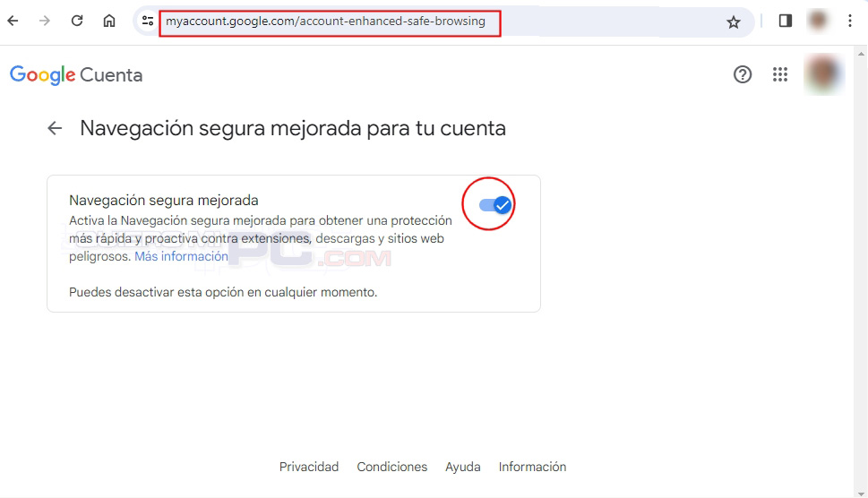Click the browser forward arrow

44,21
